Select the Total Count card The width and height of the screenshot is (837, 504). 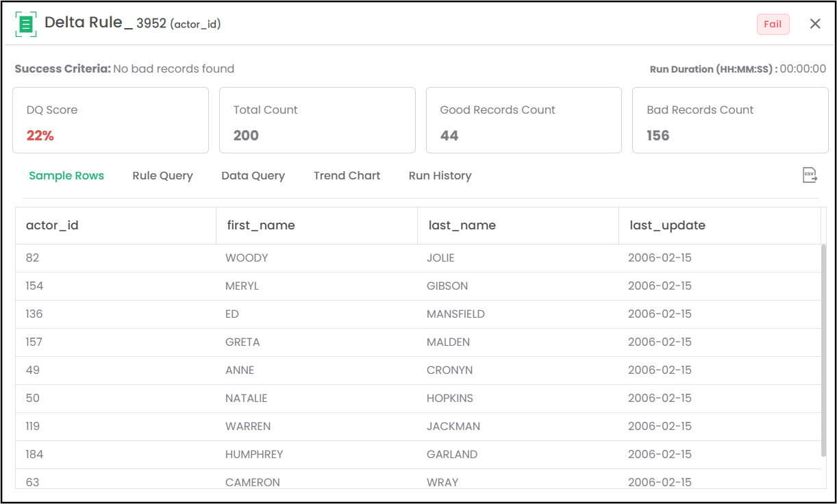pyautogui.click(x=317, y=120)
